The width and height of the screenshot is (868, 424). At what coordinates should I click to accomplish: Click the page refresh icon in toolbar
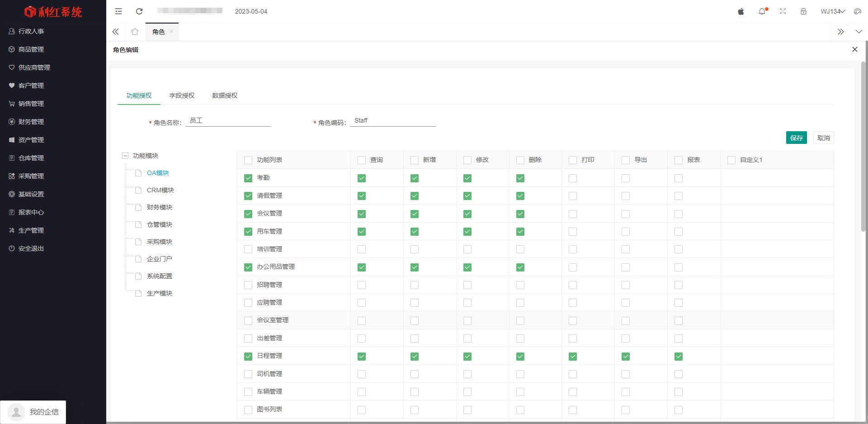(139, 11)
